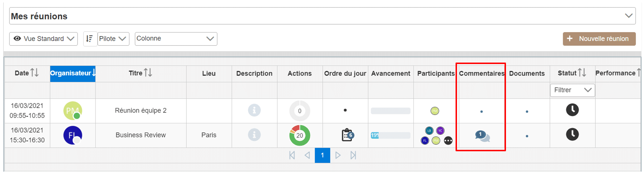Click description info icon for Réunion équipe 2
Screen dimensions: 644x177
254,110
